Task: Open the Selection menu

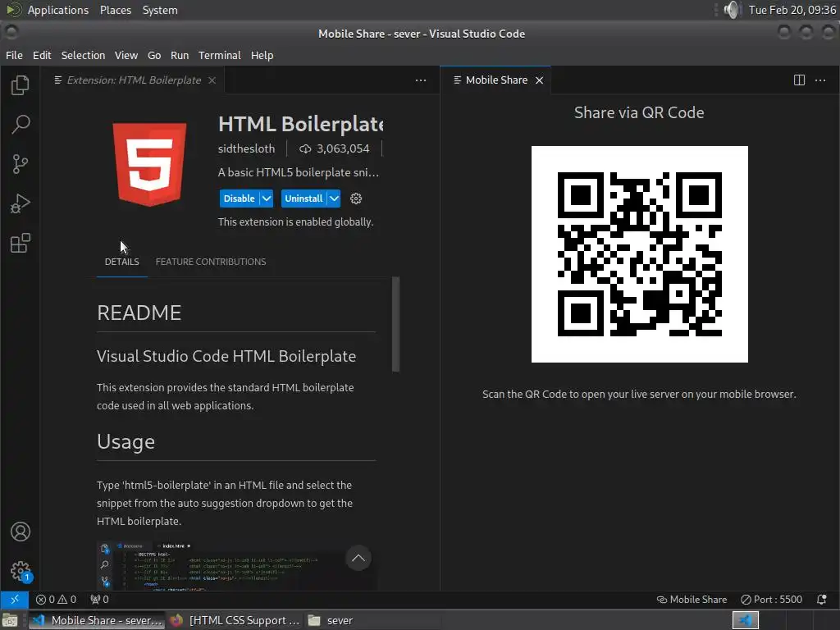Action: [83, 55]
